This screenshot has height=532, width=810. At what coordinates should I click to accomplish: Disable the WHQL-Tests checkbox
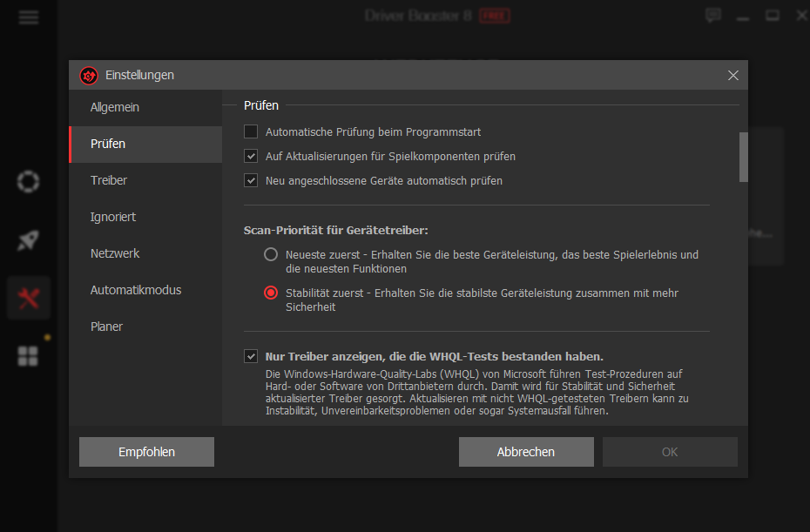tap(251, 355)
